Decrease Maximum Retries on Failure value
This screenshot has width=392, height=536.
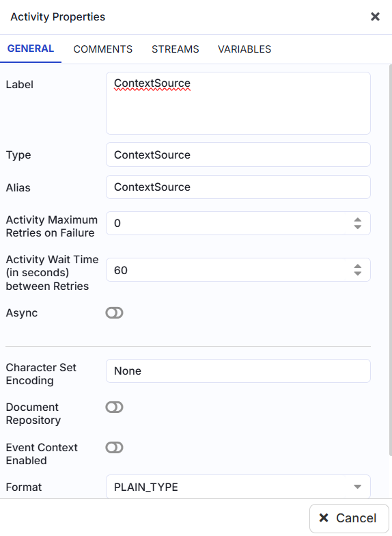click(358, 227)
